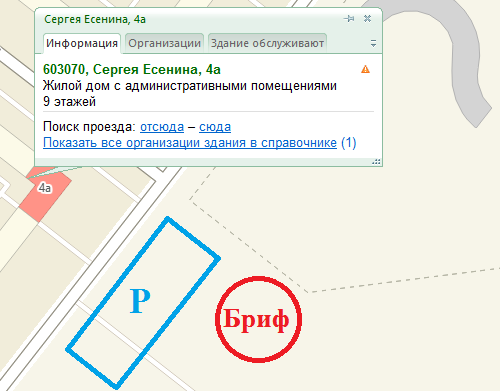Select the Информация tab
The height and width of the screenshot is (391, 500).
(82, 43)
